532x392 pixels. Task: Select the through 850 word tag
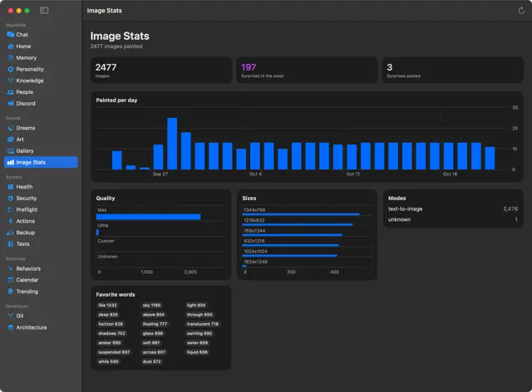[199, 315]
